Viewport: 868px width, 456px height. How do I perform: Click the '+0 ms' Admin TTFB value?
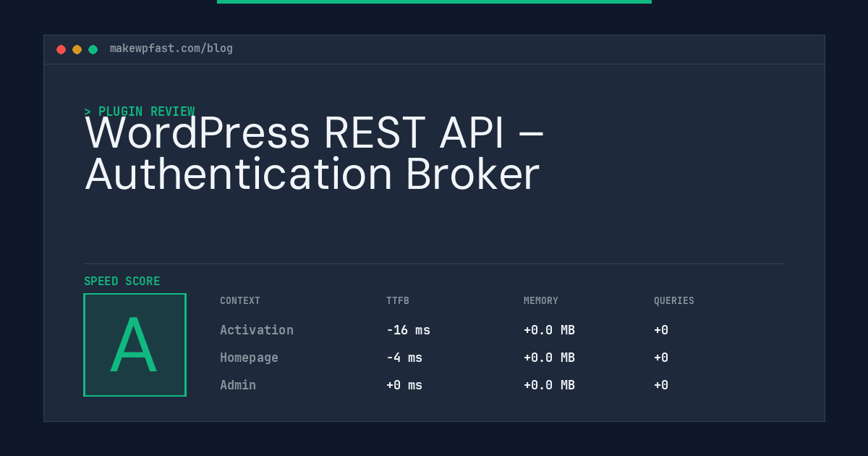(x=404, y=385)
